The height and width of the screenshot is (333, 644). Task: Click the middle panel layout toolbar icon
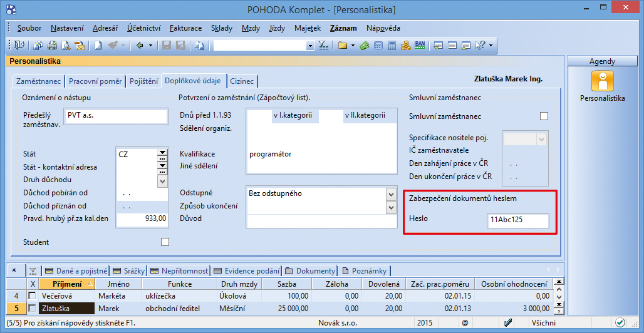click(x=452, y=46)
